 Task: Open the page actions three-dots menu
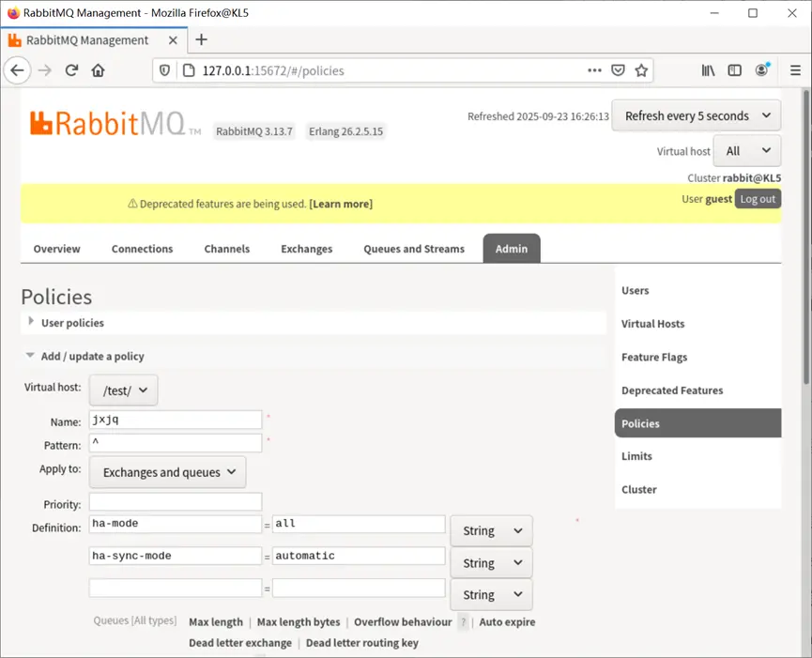click(594, 70)
